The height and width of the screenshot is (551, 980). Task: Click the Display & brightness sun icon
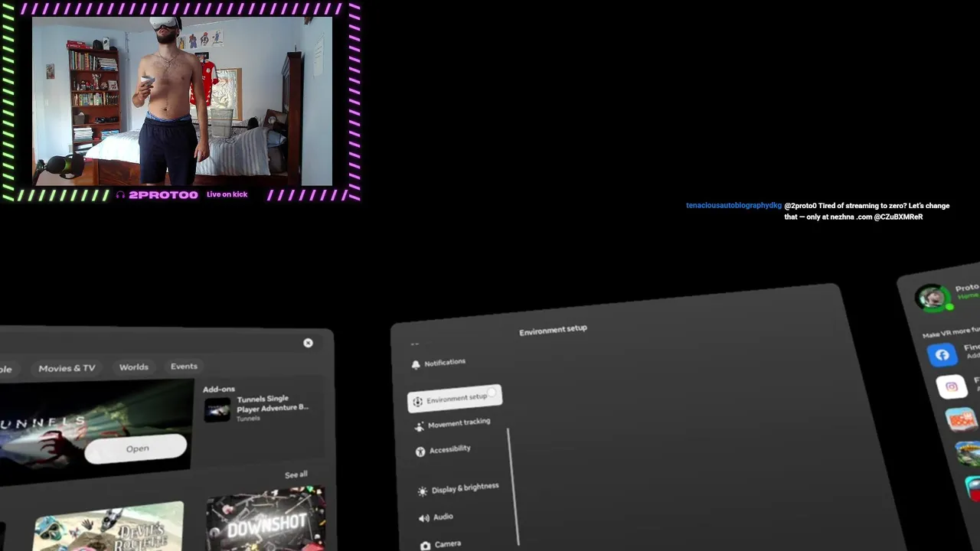pos(423,491)
